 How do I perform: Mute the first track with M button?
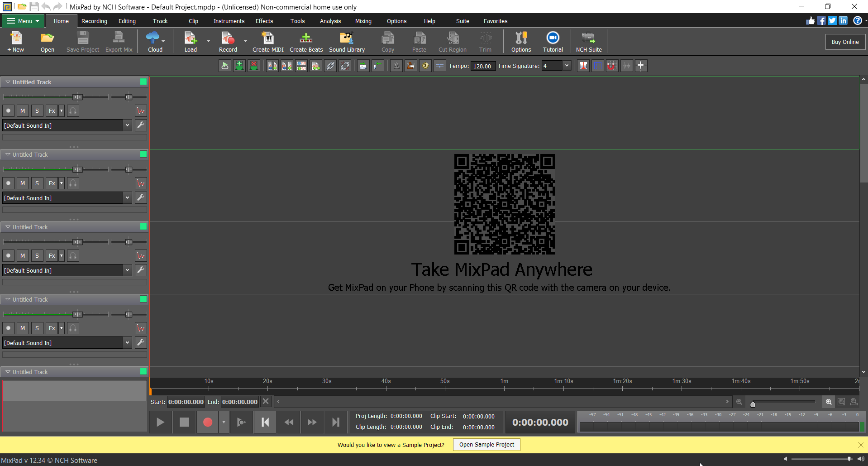[x=23, y=111]
